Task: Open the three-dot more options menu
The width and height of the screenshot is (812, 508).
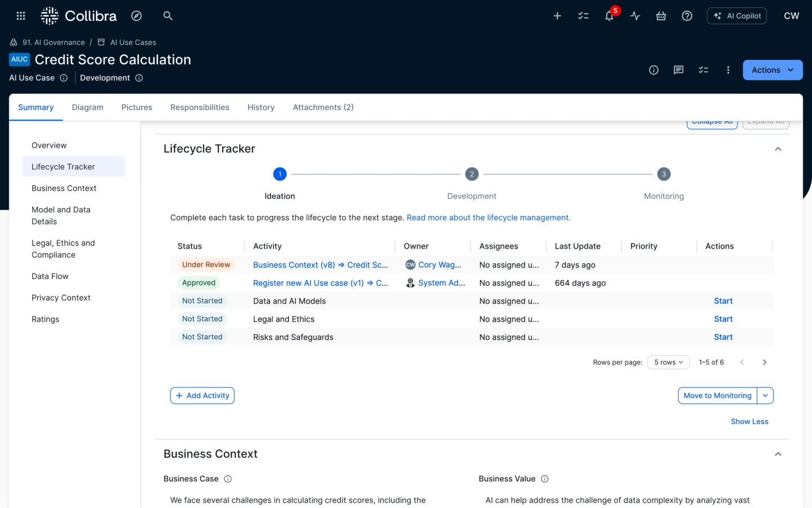Action: tap(728, 70)
